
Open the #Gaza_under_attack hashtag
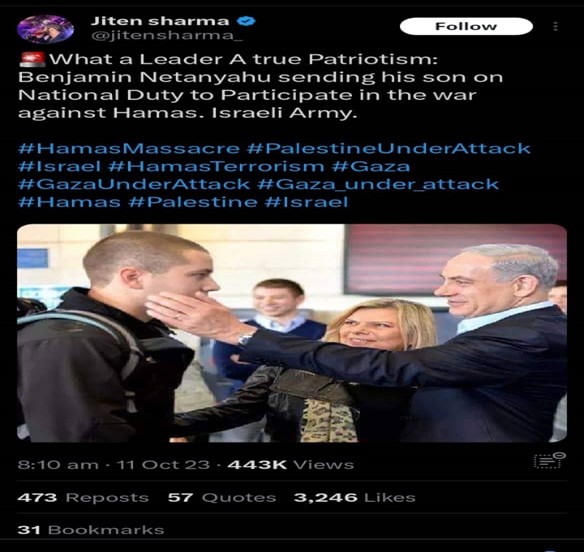tap(378, 184)
